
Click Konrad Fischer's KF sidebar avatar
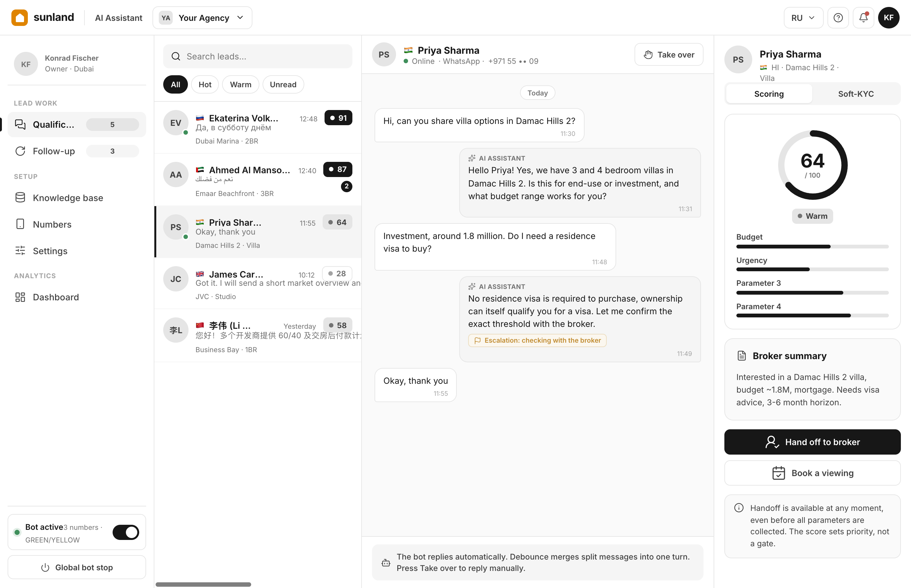(26, 64)
